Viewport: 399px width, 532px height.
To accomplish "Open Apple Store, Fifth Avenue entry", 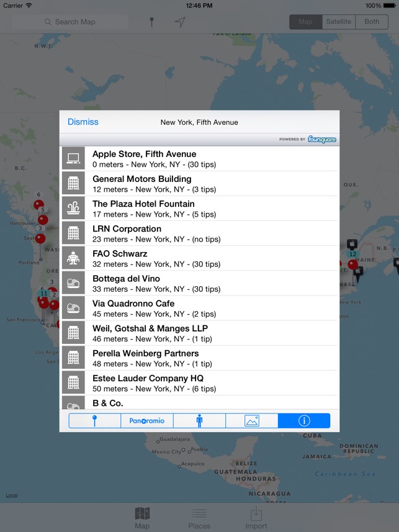I will coord(200,158).
